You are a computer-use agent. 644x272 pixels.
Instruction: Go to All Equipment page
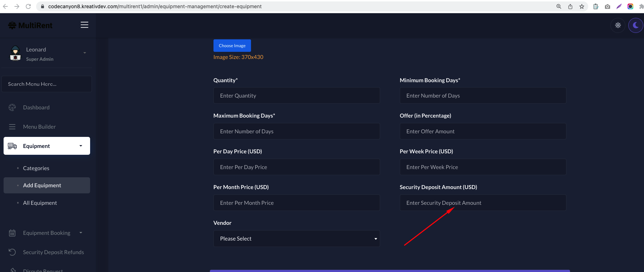tap(40, 203)
